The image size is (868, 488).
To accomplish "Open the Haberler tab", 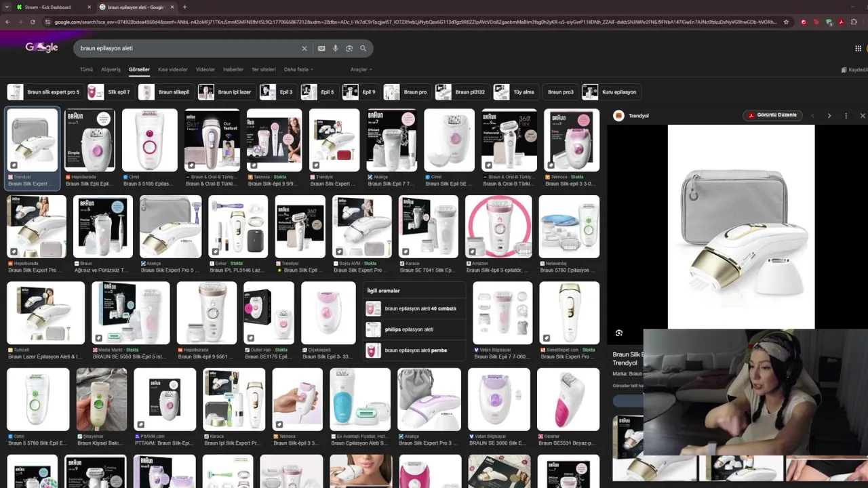I will pyautogui.click(x=233, y=69).
